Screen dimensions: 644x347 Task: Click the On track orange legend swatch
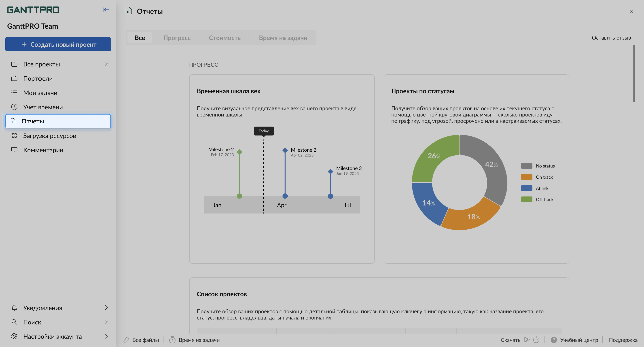[x=527, y=177]
